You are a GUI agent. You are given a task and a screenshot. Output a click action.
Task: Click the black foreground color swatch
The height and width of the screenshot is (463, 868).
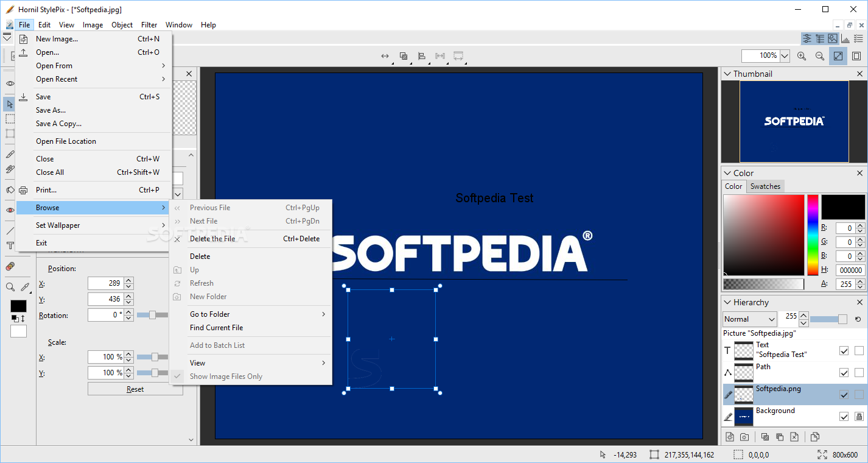[18, 306]
